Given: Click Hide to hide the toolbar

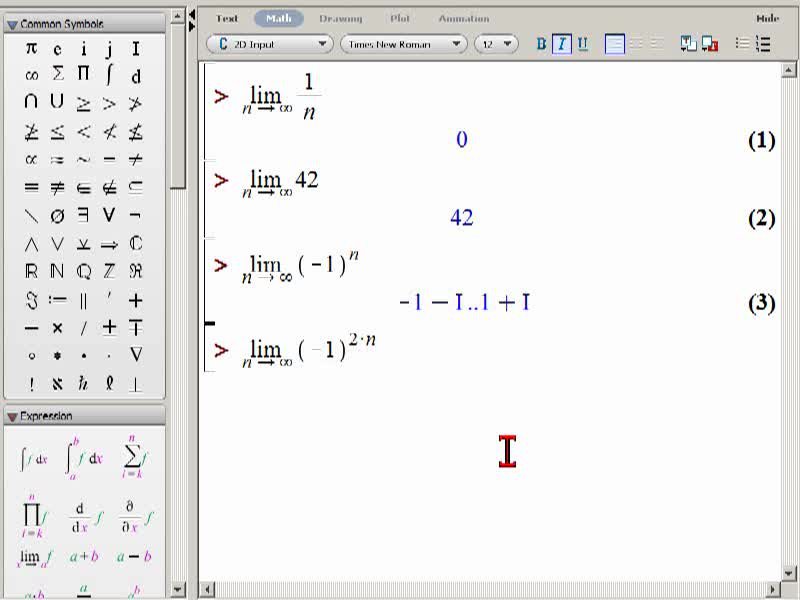Looking at the screenshot, I should click(767, 18).
